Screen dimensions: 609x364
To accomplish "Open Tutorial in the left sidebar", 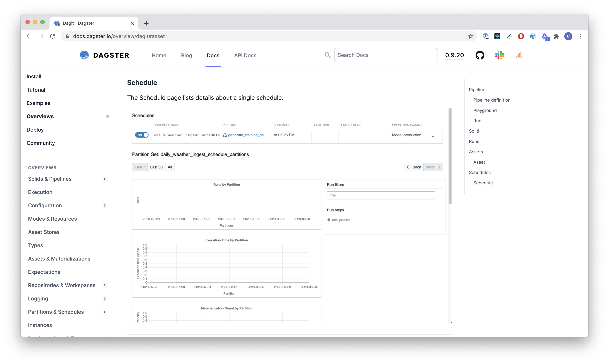I will coord(36,90).
